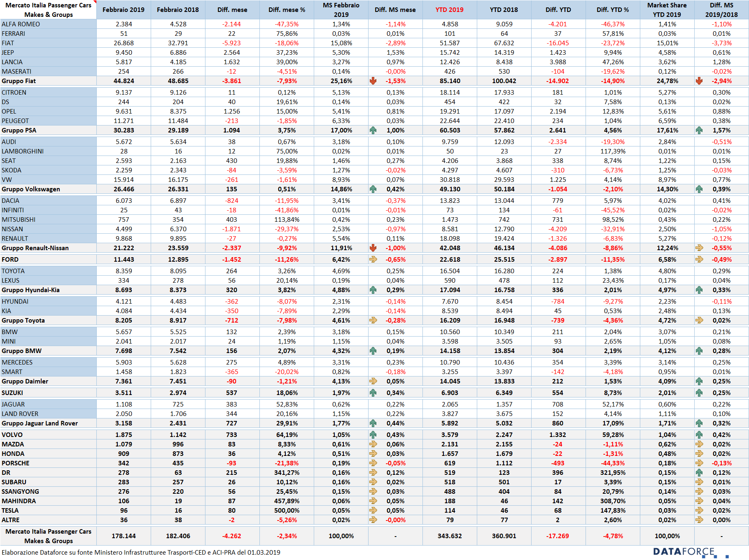Select the 'Diff. mese %' column header
Viewport: 749px width, 560px height.
point(287,10)
